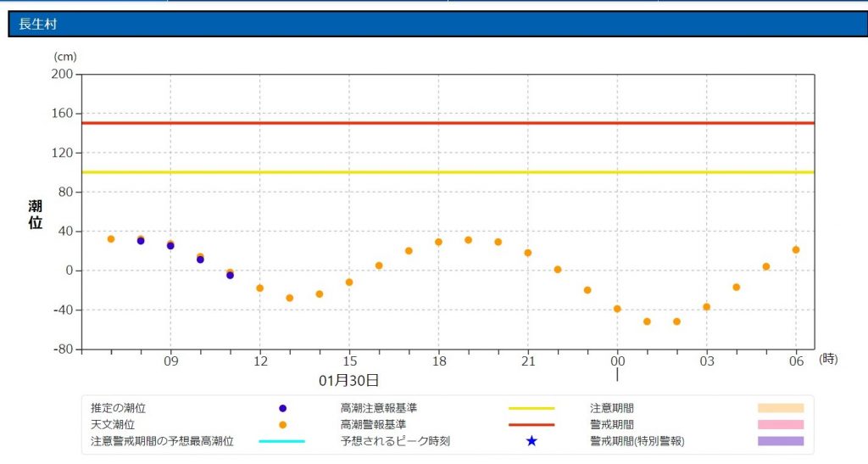
Task: Click the 注意期間 orange color swatch
Action: point(781,408)
